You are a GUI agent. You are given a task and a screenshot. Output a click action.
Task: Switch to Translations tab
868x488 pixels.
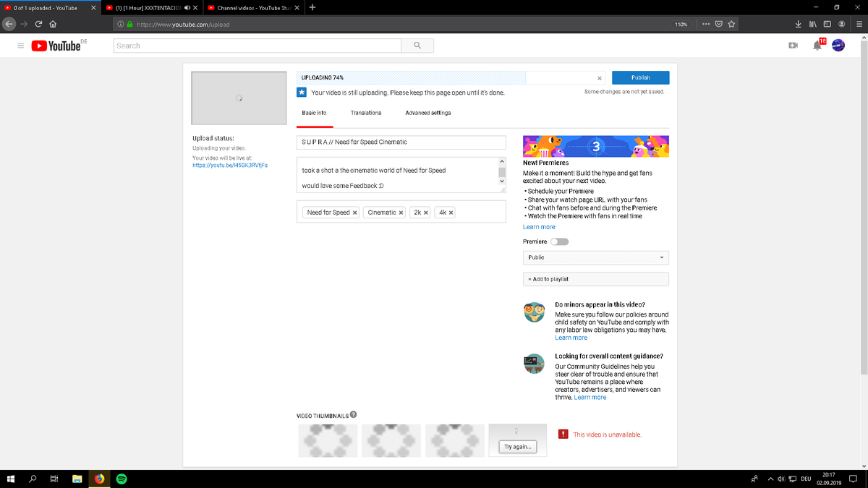[366, 113]
